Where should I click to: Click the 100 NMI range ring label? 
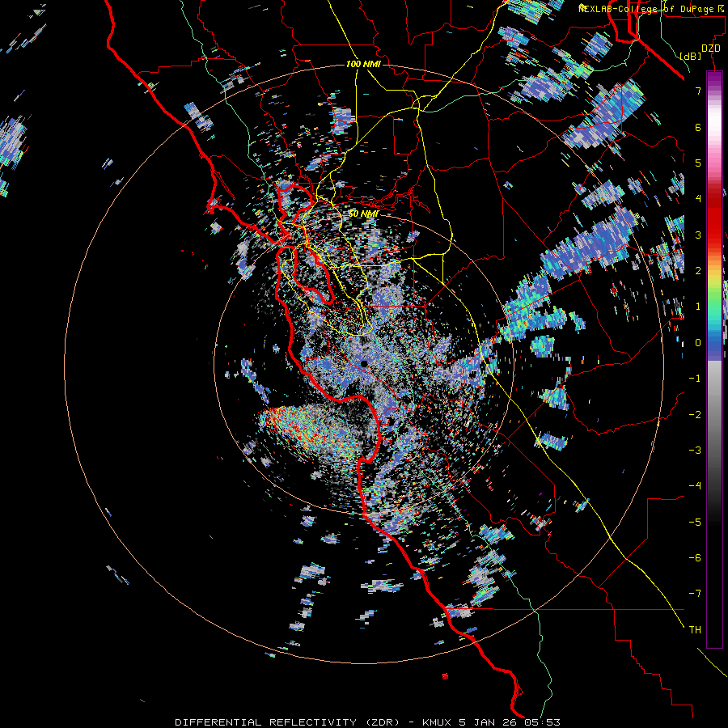coord(363,64)
